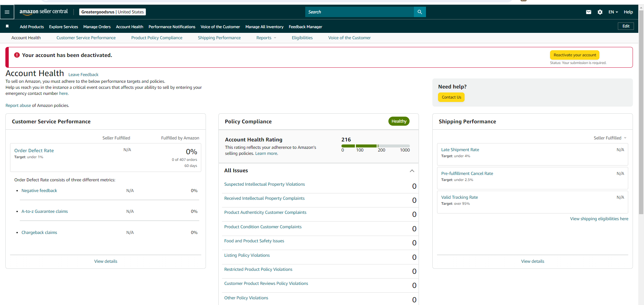Switch to Shipping Performance tab
The height and width of the screenshot is (305, 644).
click(x=219, y=38)
